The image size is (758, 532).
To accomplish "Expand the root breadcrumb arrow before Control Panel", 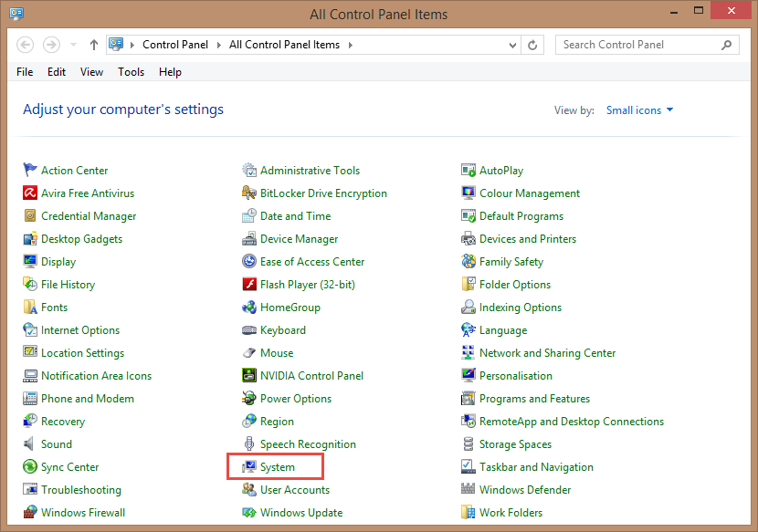I will [132, 45].
